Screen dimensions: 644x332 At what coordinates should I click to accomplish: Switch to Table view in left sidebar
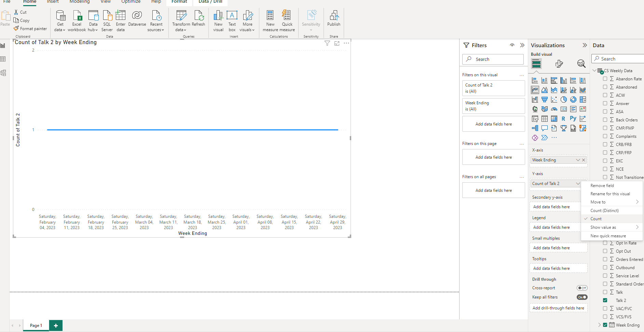coord(3,59)
